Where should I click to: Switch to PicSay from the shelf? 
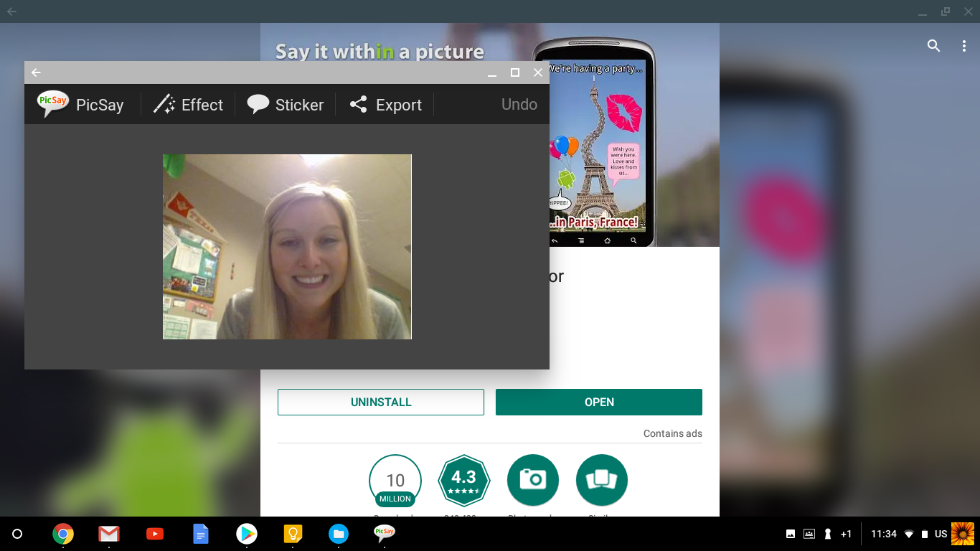coord(385,533)
